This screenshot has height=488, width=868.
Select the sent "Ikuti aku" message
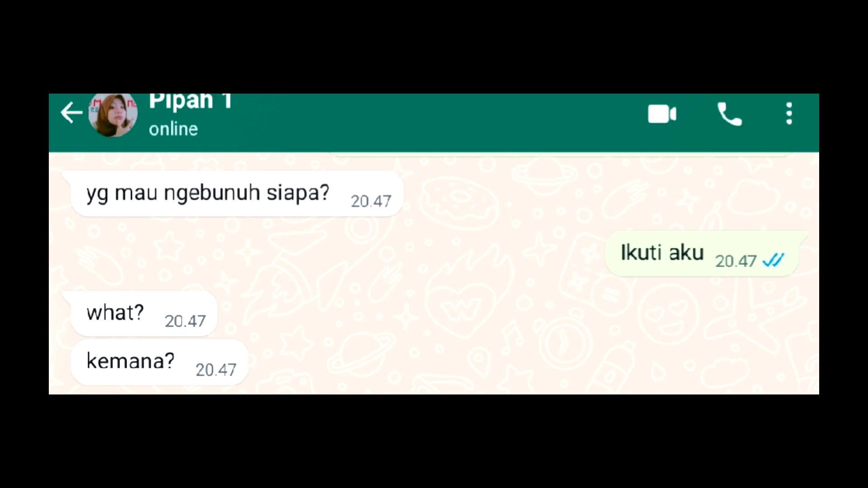tap(702, 253)
